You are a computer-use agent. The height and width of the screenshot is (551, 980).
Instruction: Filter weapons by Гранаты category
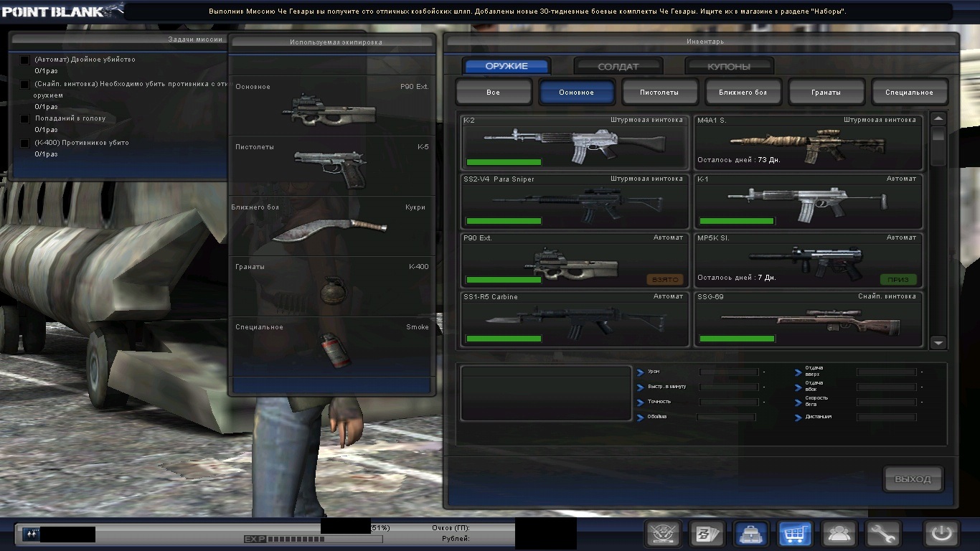pyautogui.click(x=826, y=93)
